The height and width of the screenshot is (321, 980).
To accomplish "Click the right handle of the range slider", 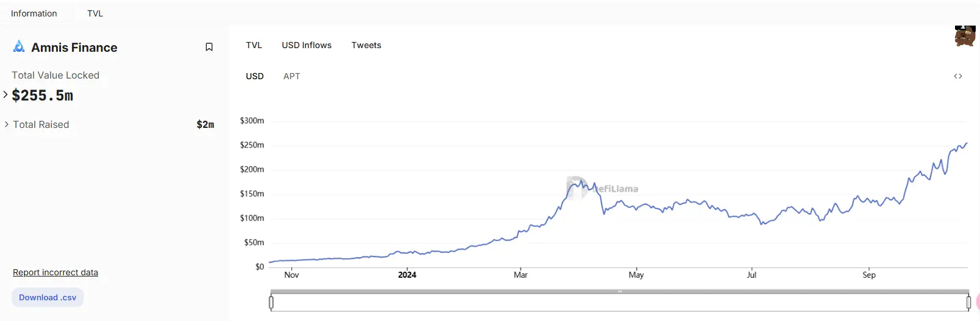I will (x=968, y=302).
